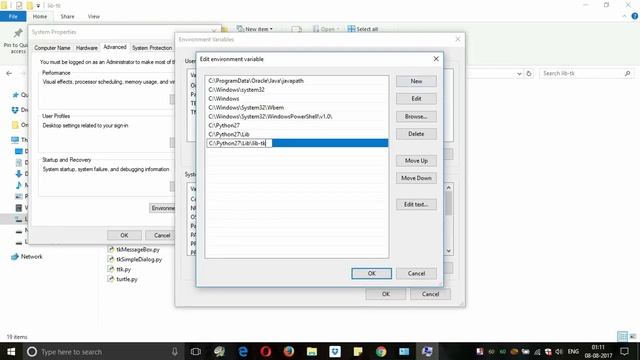Click the microphone icon in search box
Screen dimensions: 640x360
[x=175, y=351]
